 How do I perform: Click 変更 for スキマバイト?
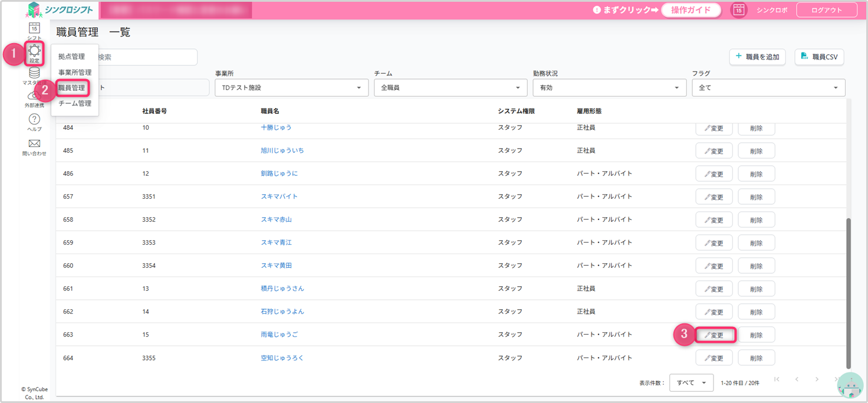click(x=714, y=197)
